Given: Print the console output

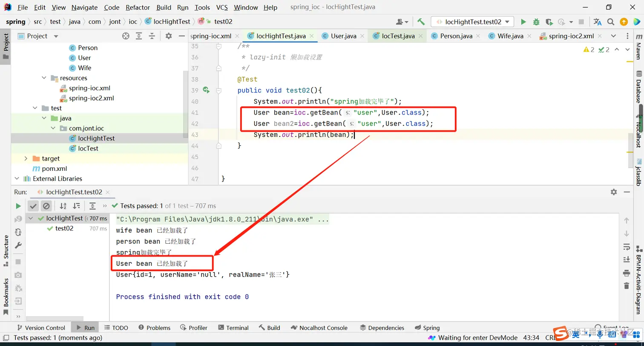Looking at the screenshot, I should point(626,273).
